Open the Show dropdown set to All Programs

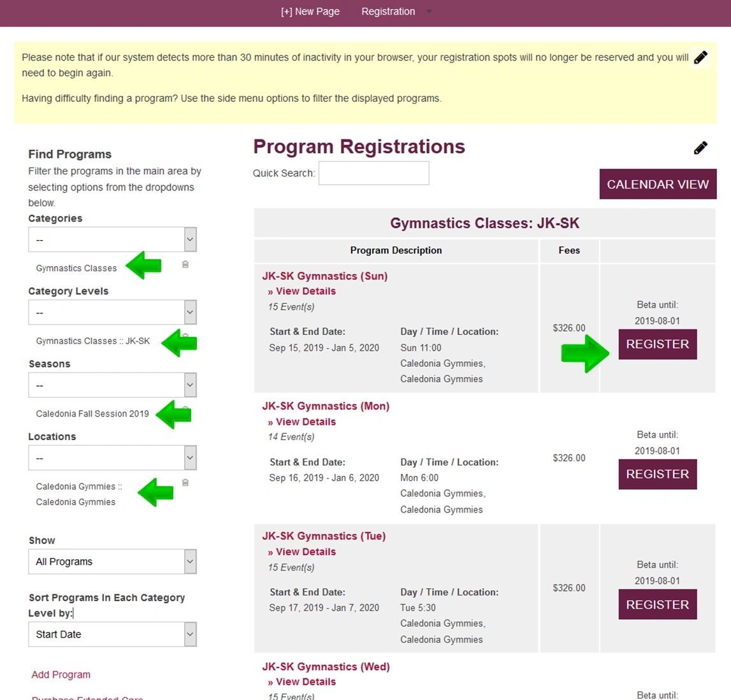point(112,562)
